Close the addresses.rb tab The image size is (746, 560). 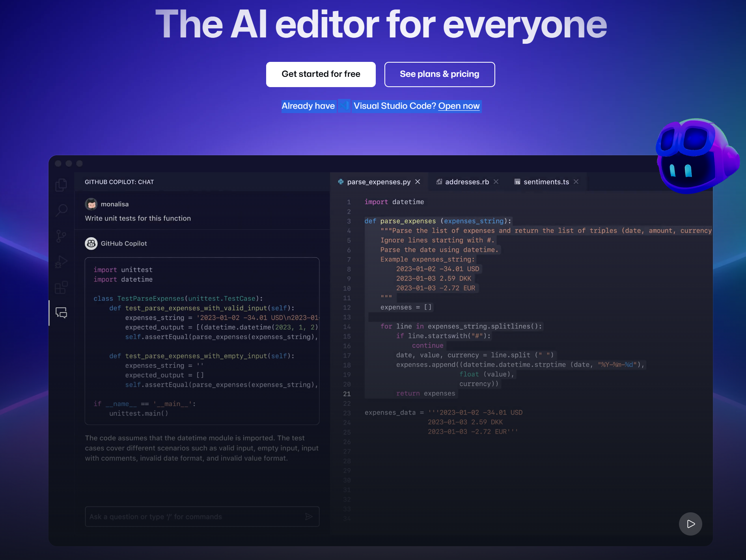(x=496, y=182)
